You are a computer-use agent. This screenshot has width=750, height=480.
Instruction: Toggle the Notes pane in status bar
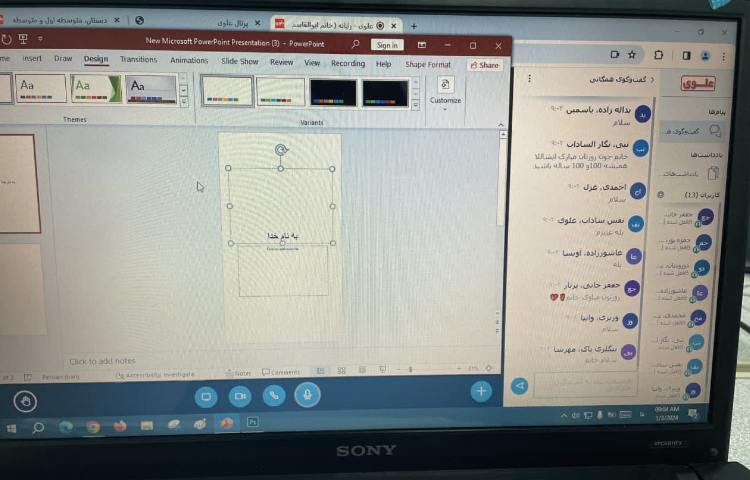pos(238,373)
